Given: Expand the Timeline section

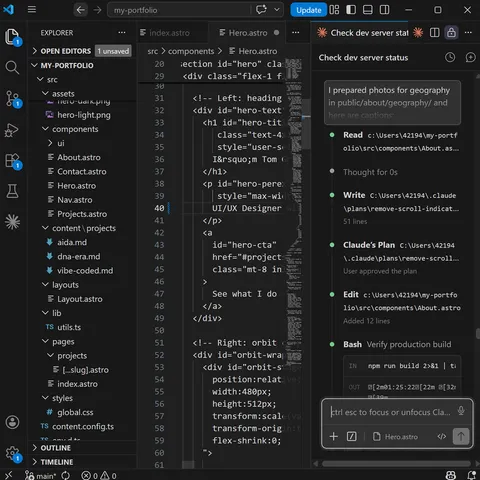Looking at the screenshot, I should [x=83, y=462].
